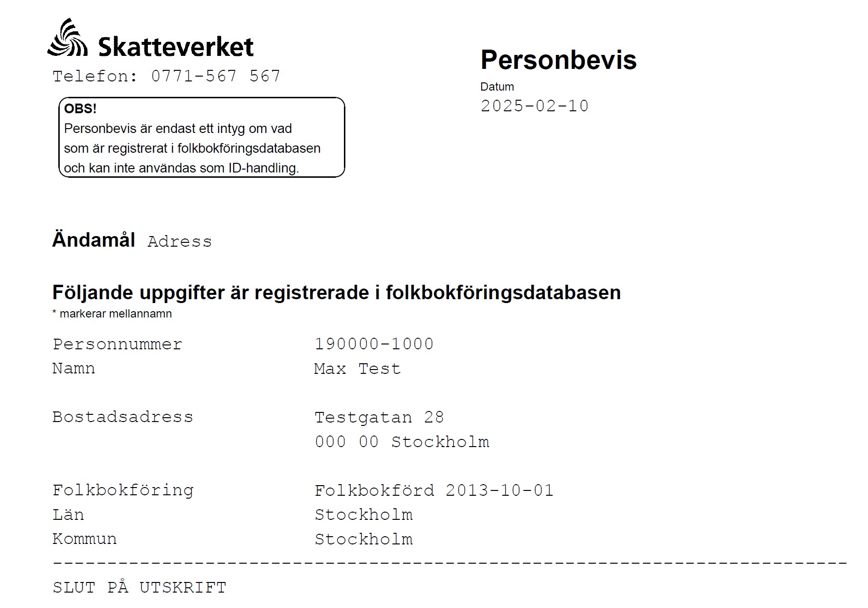Click the Adress purpose value
The width and height of the screenshot is (868, 608).
179,241
